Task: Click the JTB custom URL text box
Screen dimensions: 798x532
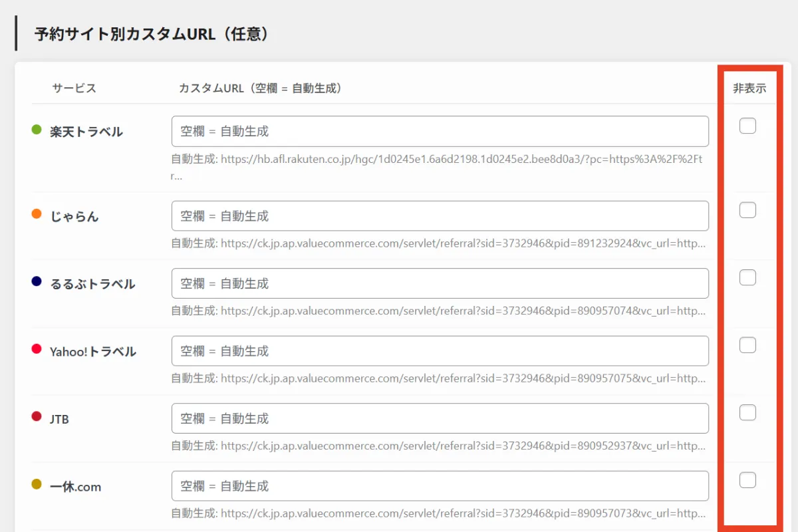Action: pos(440,418)
